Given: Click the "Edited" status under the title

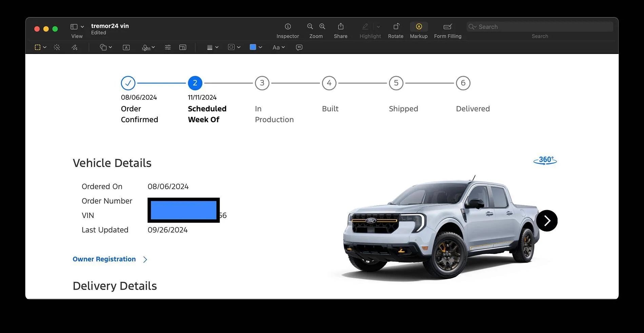Looking at the screenshot, I should (x=99, y=33).
